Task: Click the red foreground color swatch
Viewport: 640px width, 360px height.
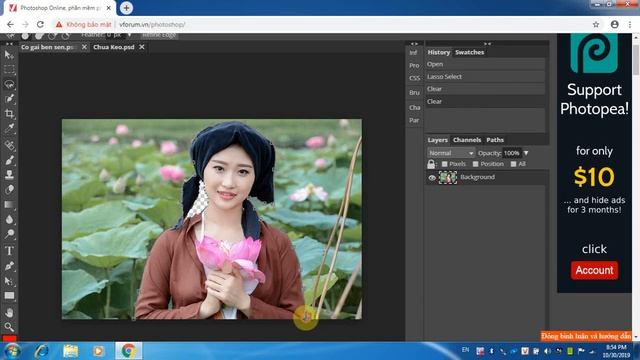Action: 9,338
